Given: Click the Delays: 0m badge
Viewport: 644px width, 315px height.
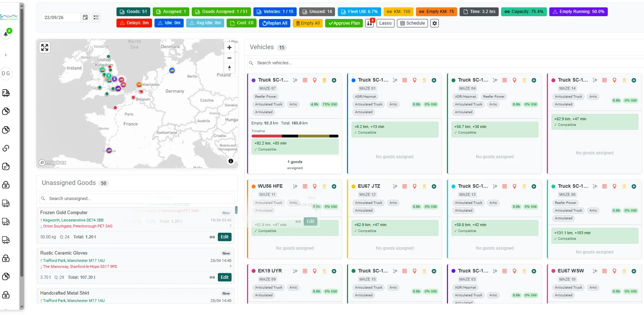Looking at the screenshot, I should click(x=134, y=23).
